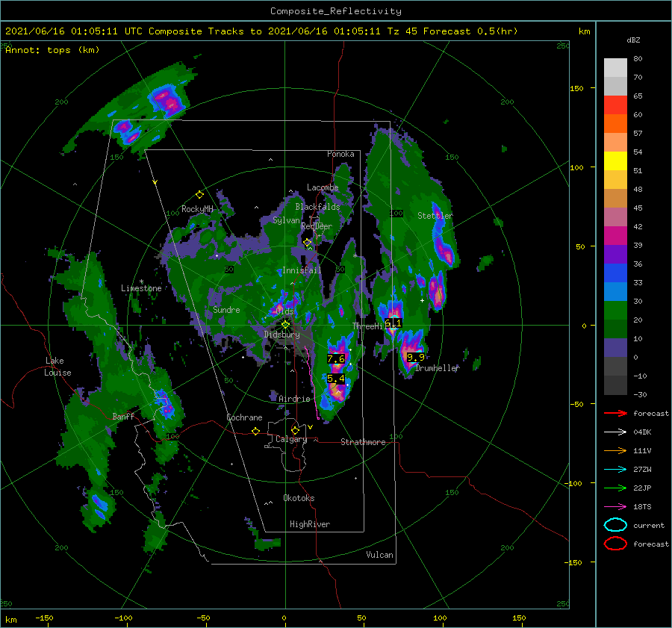Click the Sundre city label
672x628 pixels.
point(226,309)
